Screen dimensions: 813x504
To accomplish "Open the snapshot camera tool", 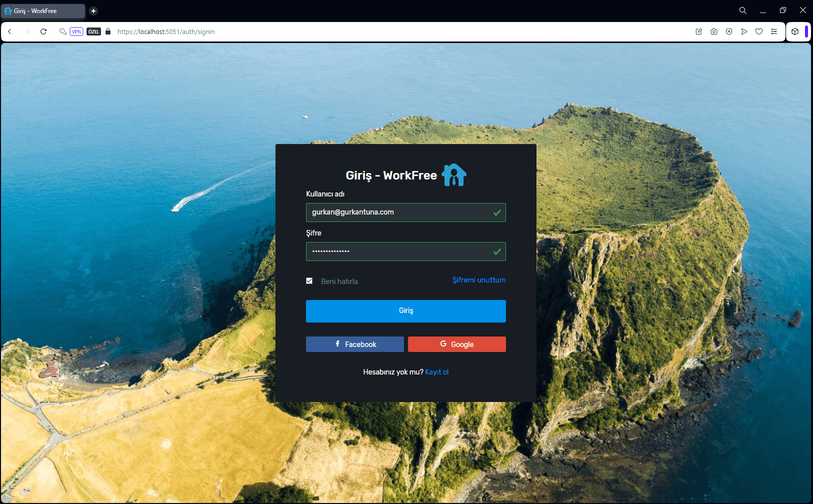I will (x=714, y=31).
